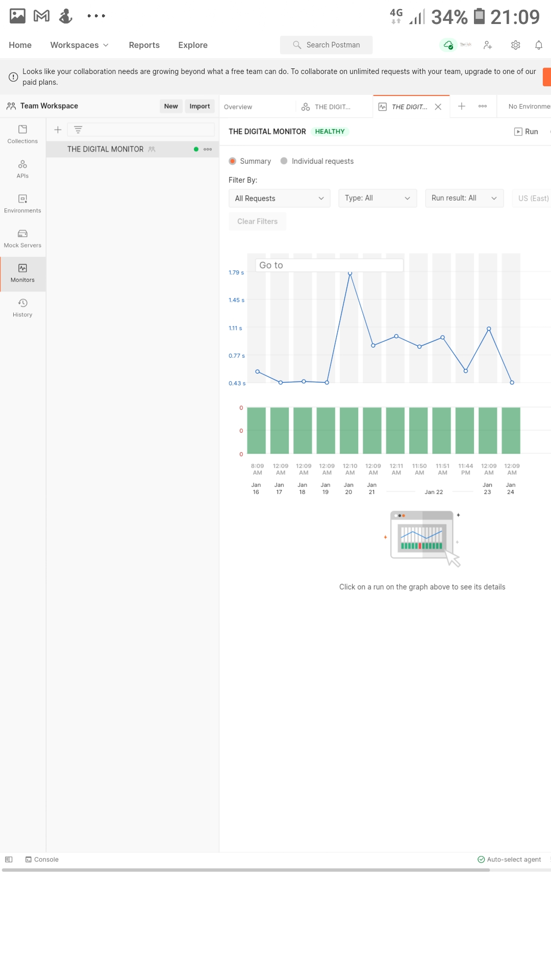Viewport: 551px width, 980px height.
Task: Open the three-dot menu for THE DIGITAL MONITOR
Action: pyautogui.click(x=208, y=149)
